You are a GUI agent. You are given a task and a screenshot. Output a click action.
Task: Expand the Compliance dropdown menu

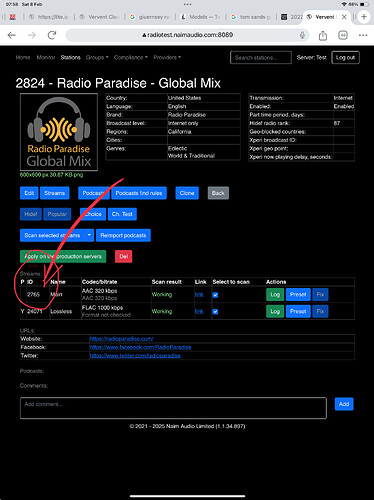tap(131, 57)
